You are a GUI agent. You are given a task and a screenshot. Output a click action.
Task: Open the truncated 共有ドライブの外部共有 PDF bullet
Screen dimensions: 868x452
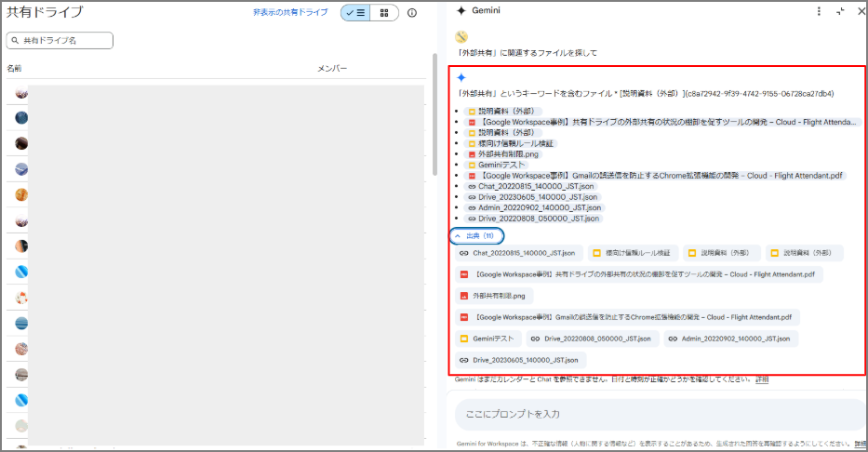click(662, 122)
